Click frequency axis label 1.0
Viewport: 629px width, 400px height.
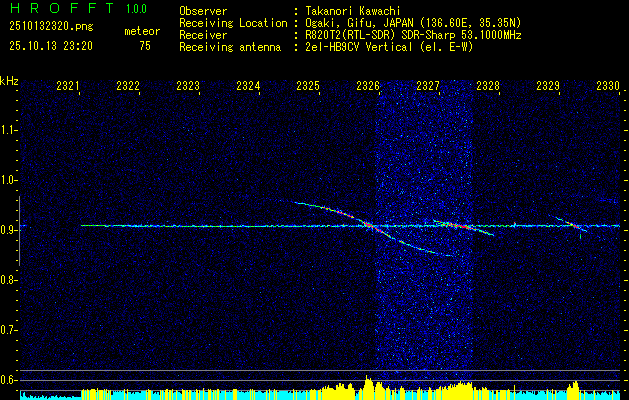(8, 181)
